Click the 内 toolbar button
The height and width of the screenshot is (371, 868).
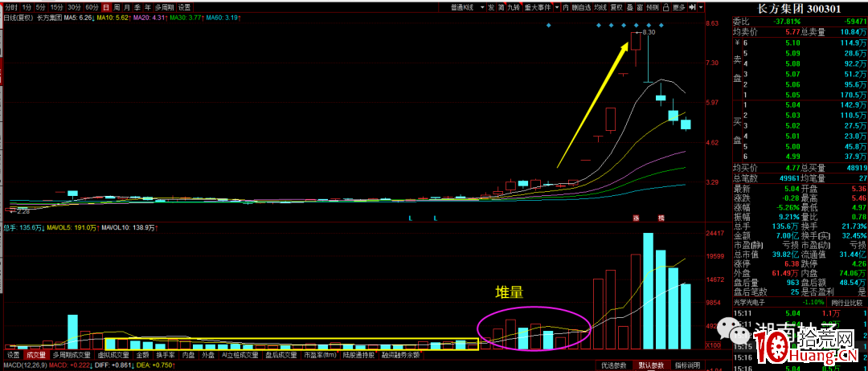pyautogui.click(x=567, y=7)
